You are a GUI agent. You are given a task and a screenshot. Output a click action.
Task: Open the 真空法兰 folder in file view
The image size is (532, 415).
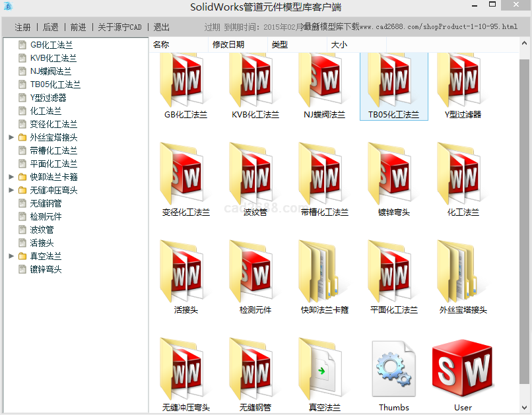(324, 369)
